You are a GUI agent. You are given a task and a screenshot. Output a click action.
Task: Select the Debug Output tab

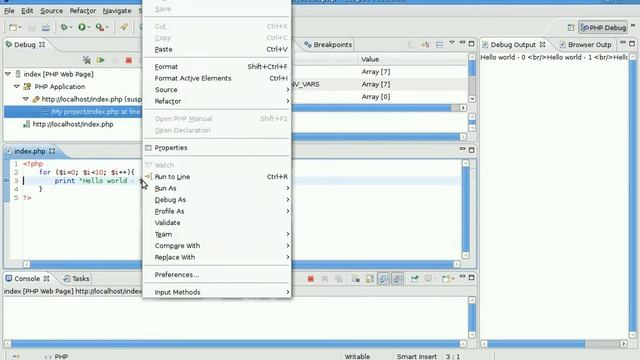coord(514,44)
